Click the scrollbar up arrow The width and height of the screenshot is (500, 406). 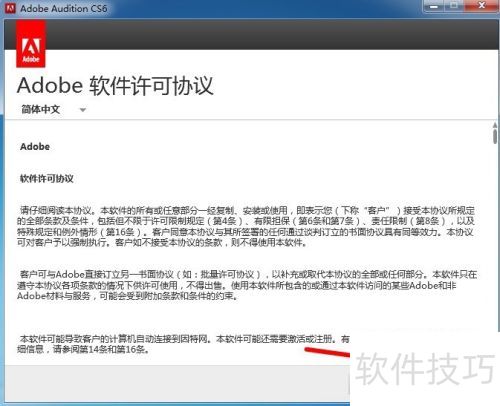point(495,125)
